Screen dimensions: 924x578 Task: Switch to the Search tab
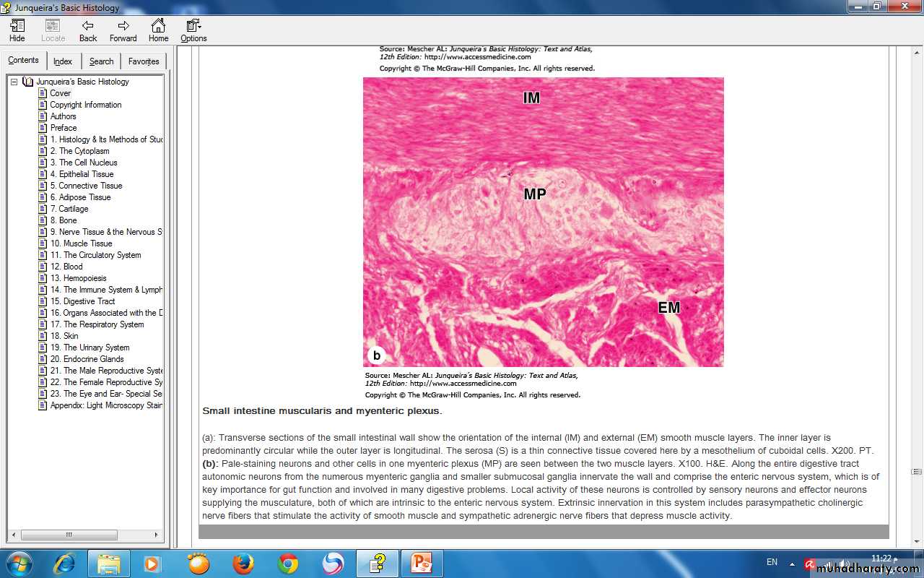click(101, 61)
